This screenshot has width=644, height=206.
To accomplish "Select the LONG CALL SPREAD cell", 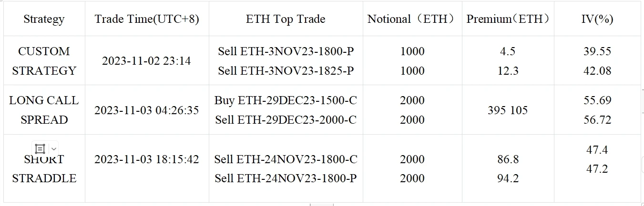I will [x=44, y=110].
